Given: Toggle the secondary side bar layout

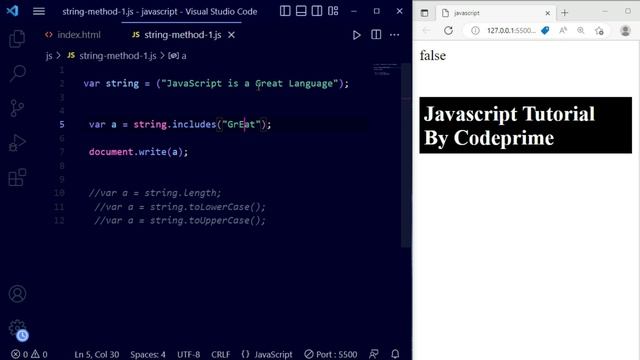Looking at the screenshot, I should [x=317, y=11].
